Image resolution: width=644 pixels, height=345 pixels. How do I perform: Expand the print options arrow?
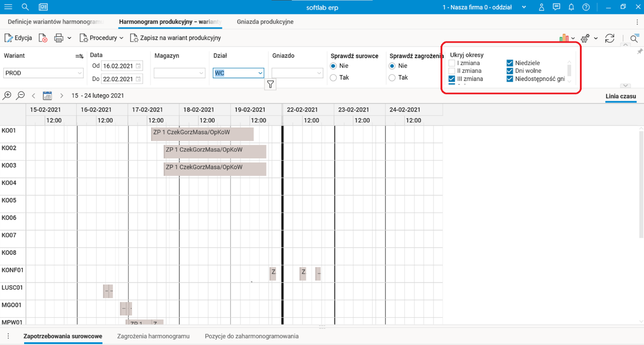click(x=69, y=38)
